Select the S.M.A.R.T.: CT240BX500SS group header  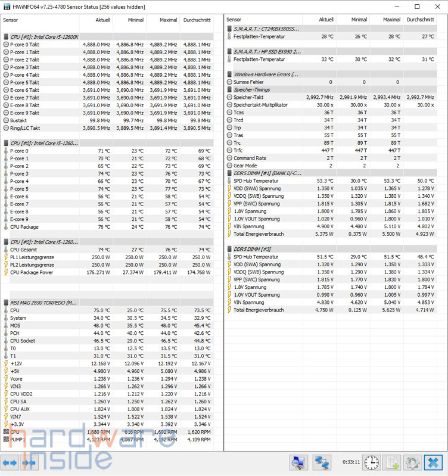(331, 29)
